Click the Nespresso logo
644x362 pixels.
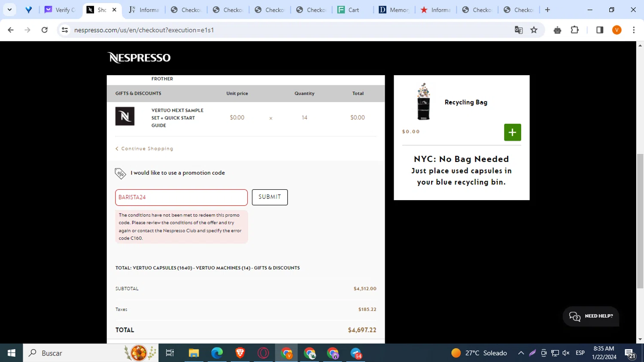click(x=139, y=58)
